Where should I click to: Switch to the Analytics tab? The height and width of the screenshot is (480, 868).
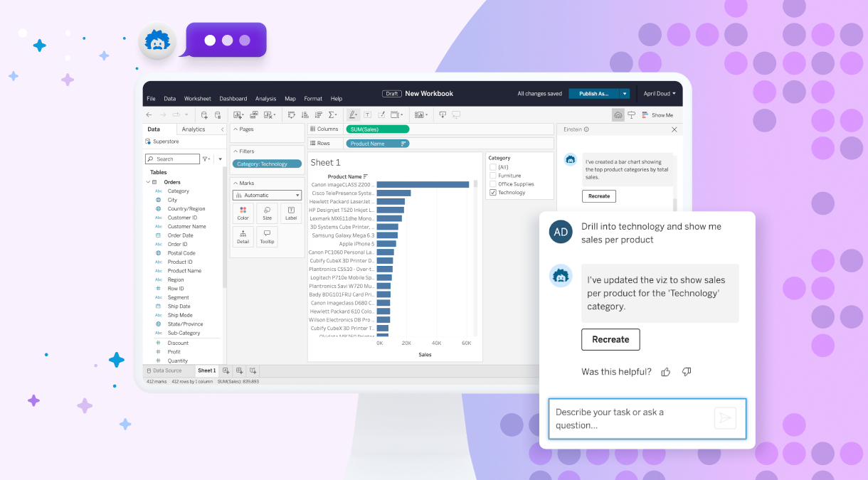coord(193,129)
